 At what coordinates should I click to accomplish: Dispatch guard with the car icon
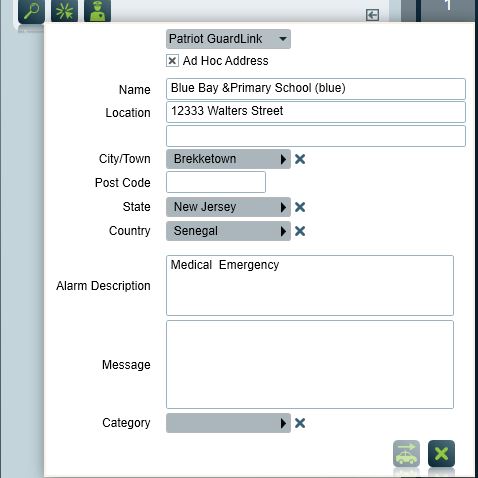pos(406,454)
